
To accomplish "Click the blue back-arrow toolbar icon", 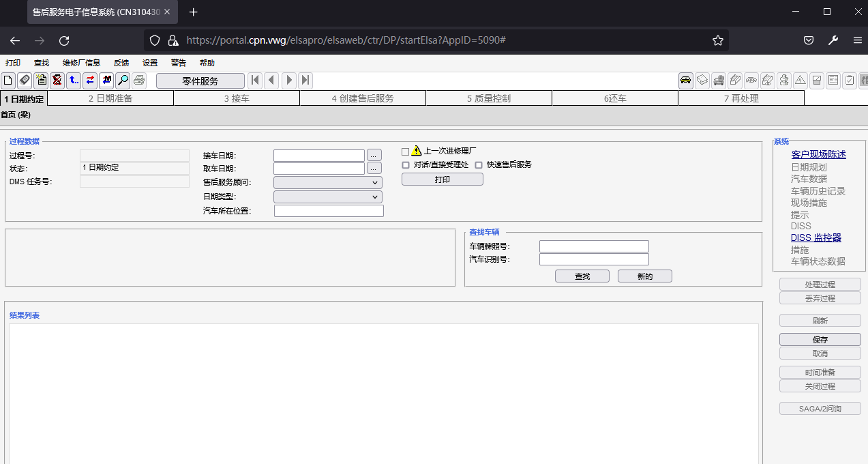I will coord(73,80).
